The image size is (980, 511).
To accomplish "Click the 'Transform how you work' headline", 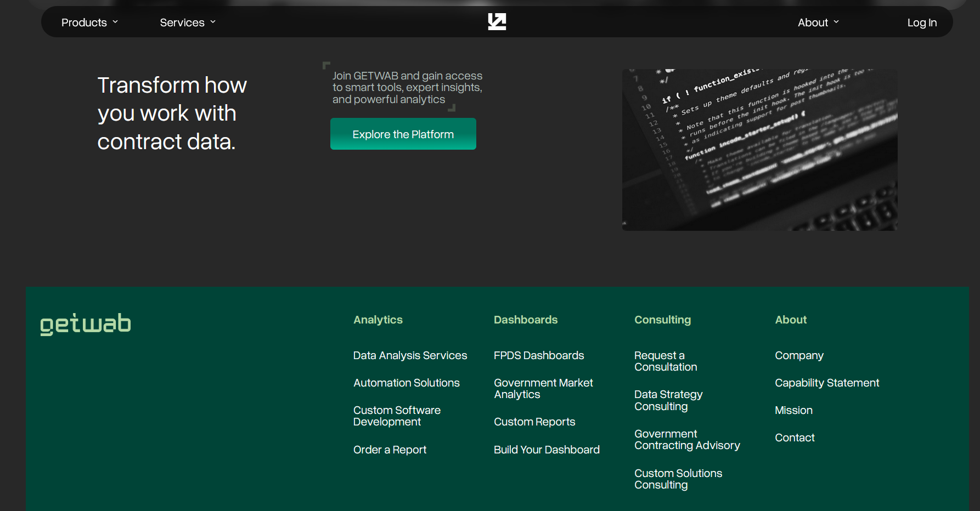I will 172,113.
